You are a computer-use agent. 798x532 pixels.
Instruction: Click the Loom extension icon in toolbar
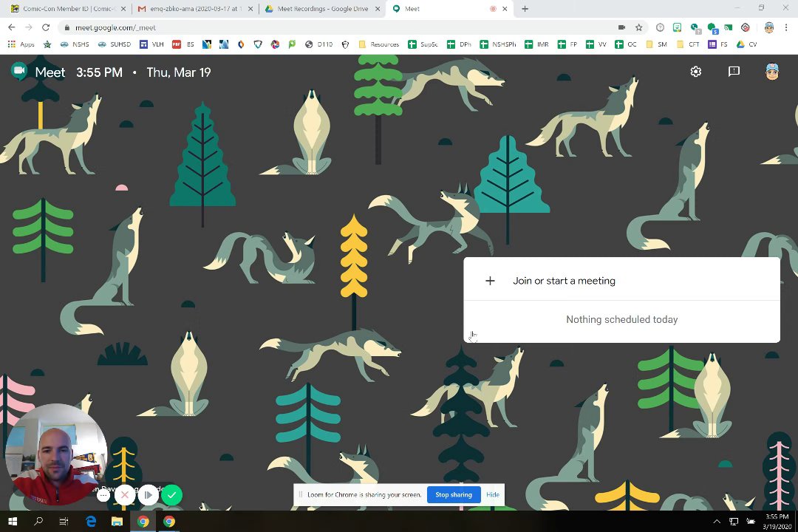(x=745, y=27)
